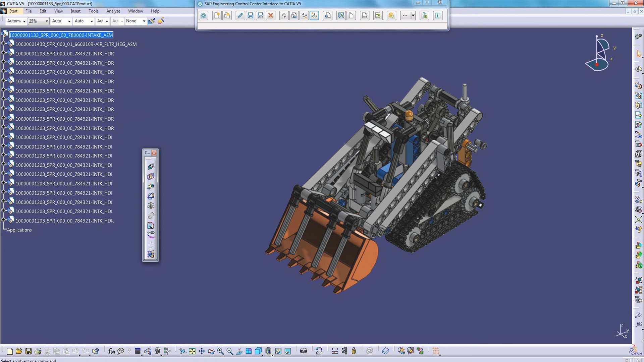Open the Formula f(x) tool
This screenshot has width=644, height=362.
tap(111, 351)
